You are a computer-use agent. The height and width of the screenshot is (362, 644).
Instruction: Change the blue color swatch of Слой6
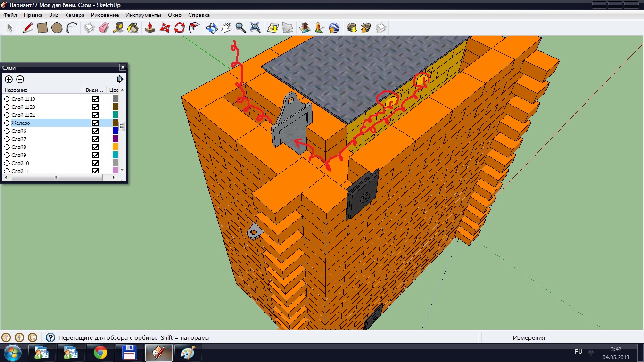pos(115,131)
